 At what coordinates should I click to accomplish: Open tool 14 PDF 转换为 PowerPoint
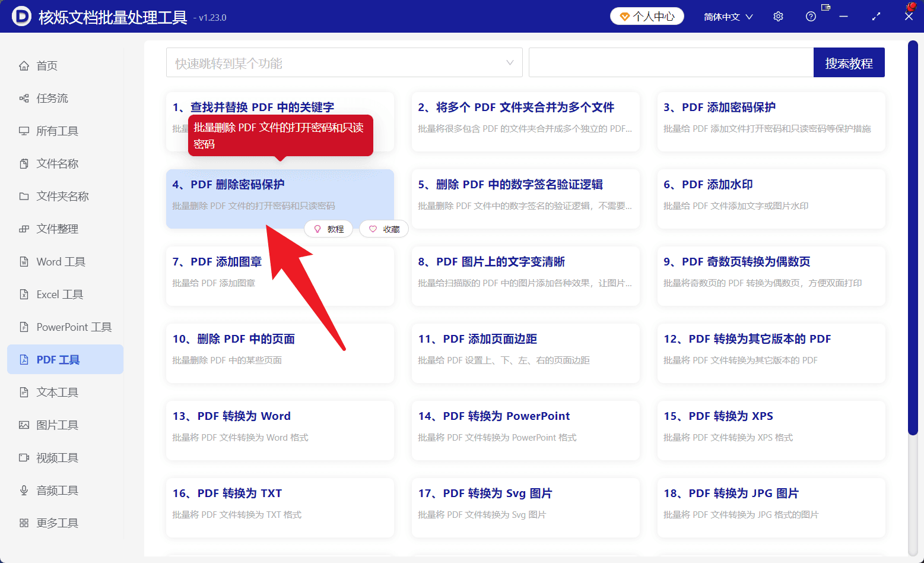pos(526,431)
